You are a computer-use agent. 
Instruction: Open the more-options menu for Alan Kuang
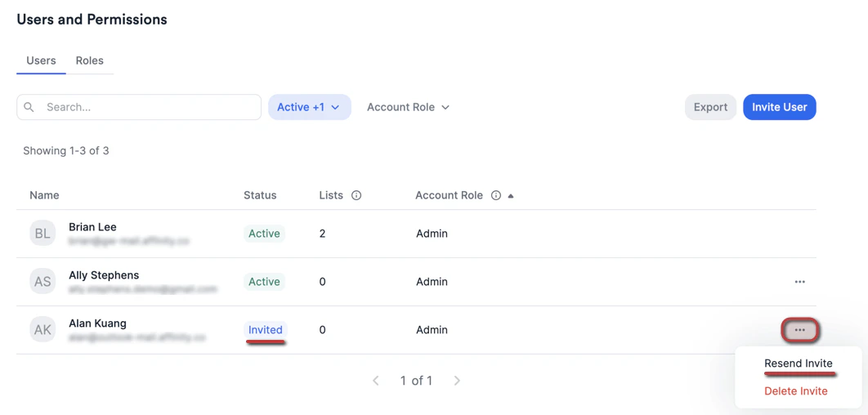800,330
